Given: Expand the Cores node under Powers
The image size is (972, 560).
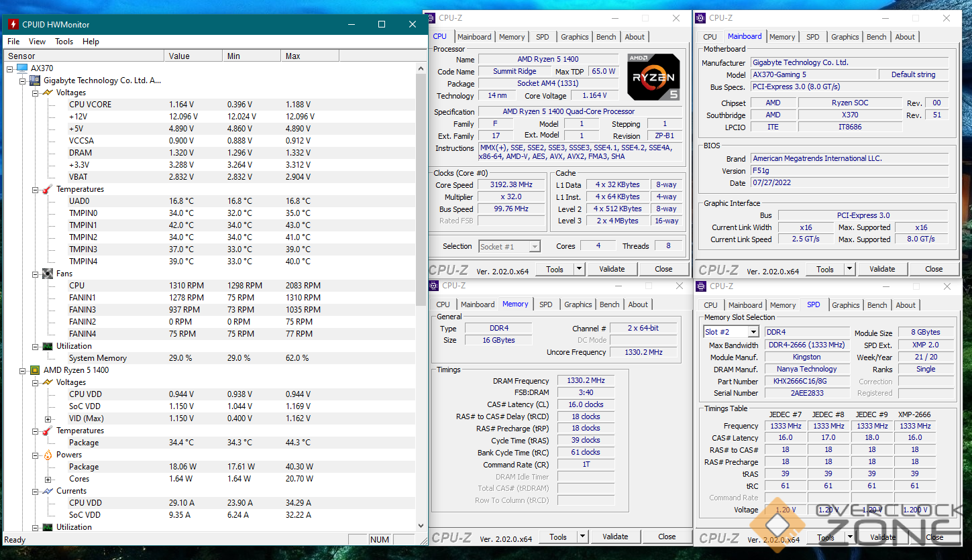Looking at the screenshot, I should point(48,479).
